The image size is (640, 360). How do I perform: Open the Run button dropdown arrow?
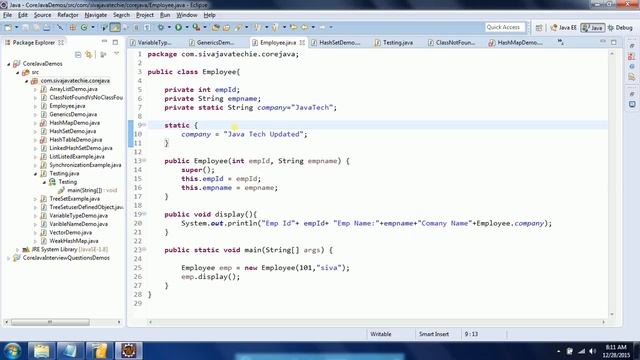click(187, 27)
